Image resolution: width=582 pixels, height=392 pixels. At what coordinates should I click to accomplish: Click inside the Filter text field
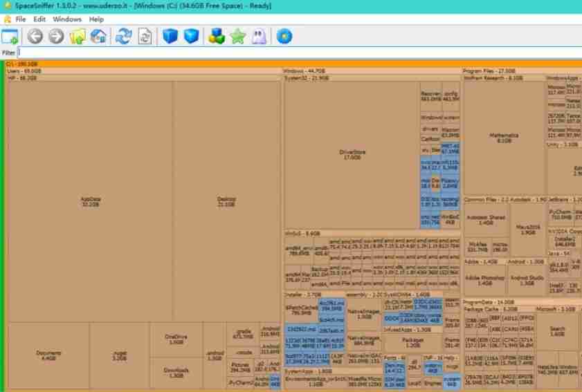click(x=299, y=53)
